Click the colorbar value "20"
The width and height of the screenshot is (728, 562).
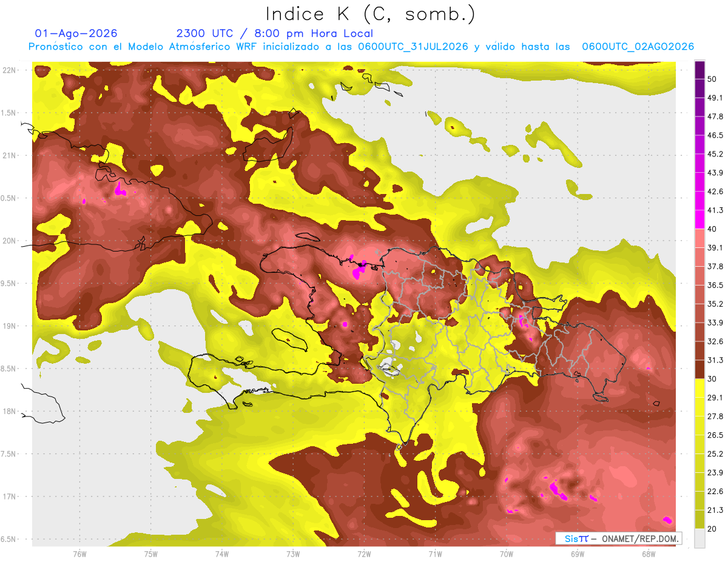(712, 529)
